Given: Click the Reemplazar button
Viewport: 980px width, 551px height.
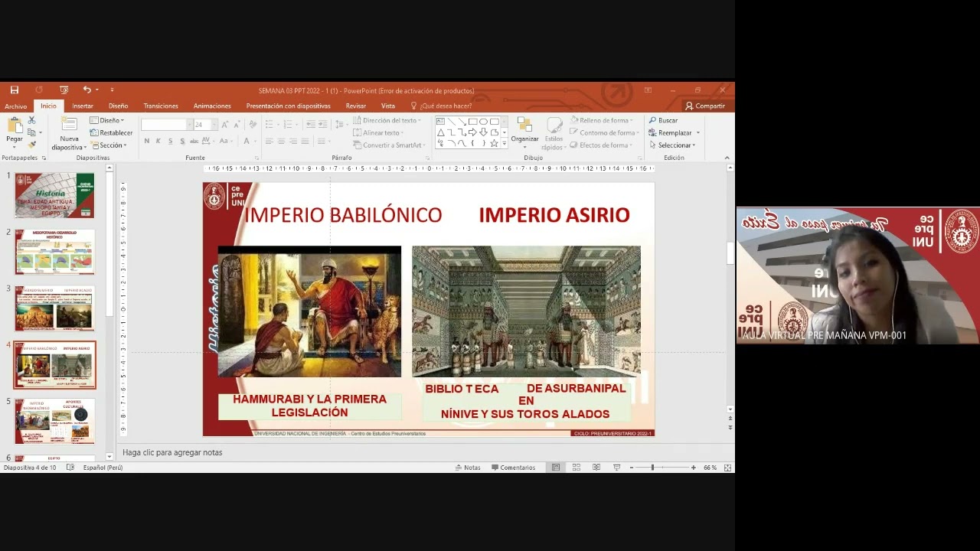Looking at the screenshot, I should [x=670, y=132].
